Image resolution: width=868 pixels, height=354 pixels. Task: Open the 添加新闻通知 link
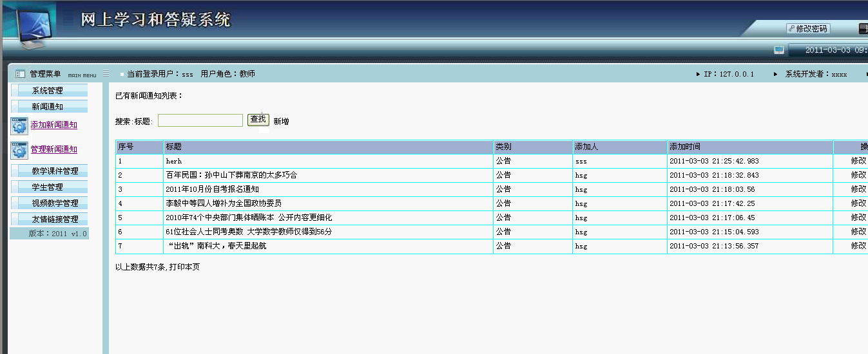(54, 125)
